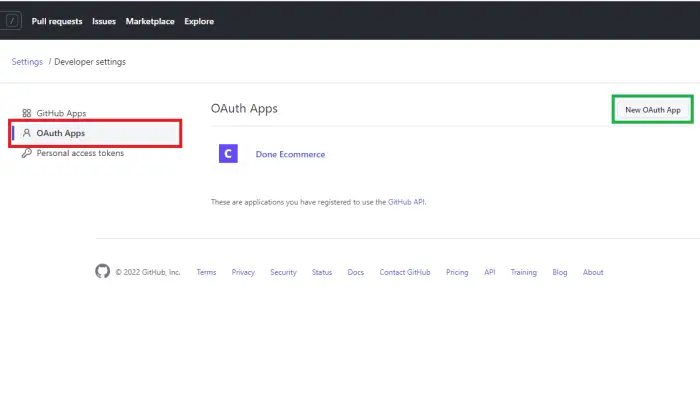
Task: Open Issues in top navigation
Action: pos(104,21)
